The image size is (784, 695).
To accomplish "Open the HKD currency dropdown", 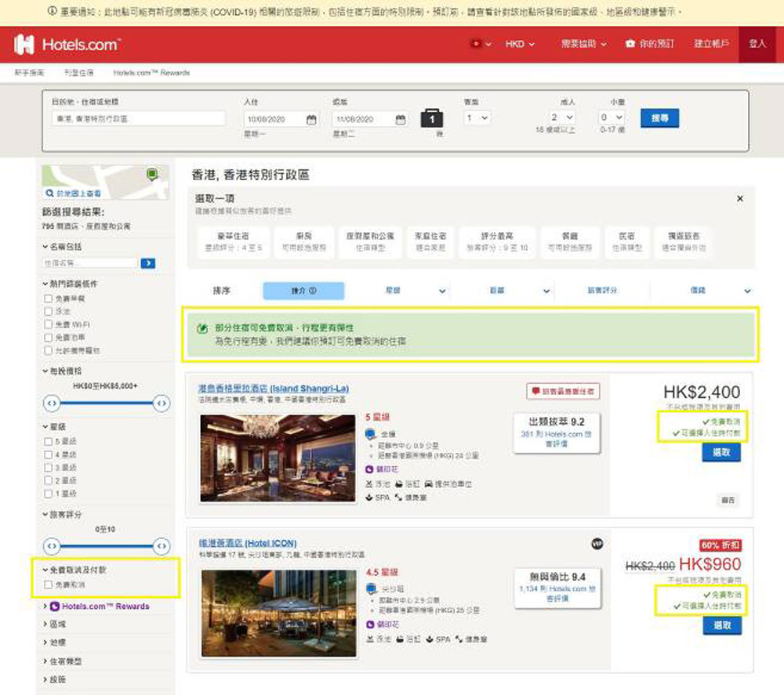I will [x=519, y=45].
